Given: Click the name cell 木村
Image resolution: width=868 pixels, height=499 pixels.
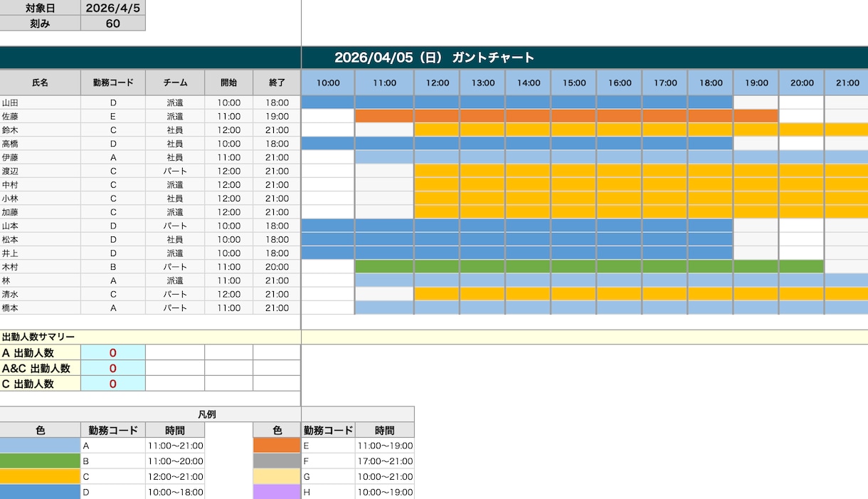Looking at the screenshot, I should 41,267.
